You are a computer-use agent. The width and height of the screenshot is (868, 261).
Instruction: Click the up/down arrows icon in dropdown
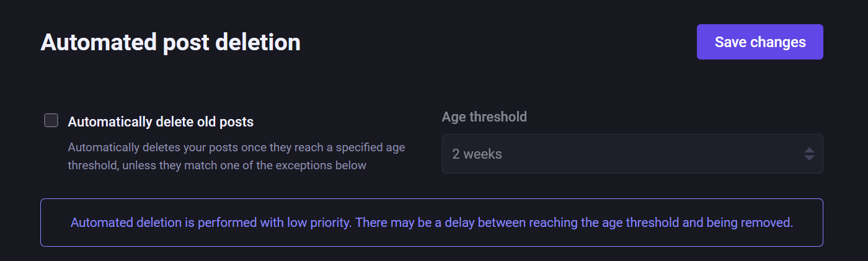tap(809, 154)
